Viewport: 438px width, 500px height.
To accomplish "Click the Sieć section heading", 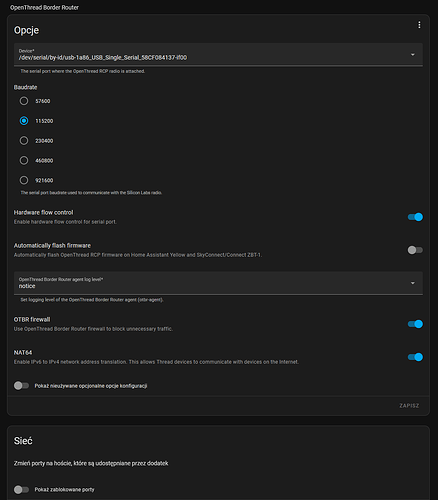I will click(x=23, y=441).
